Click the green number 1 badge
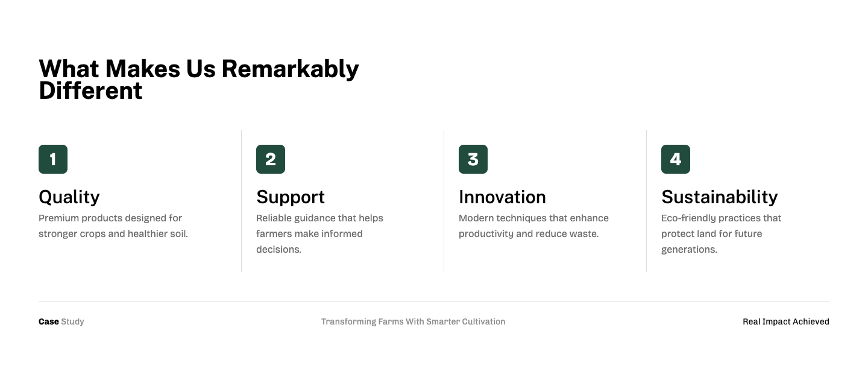This screenshot has width=868, height=386. click(x=53, y=159)
